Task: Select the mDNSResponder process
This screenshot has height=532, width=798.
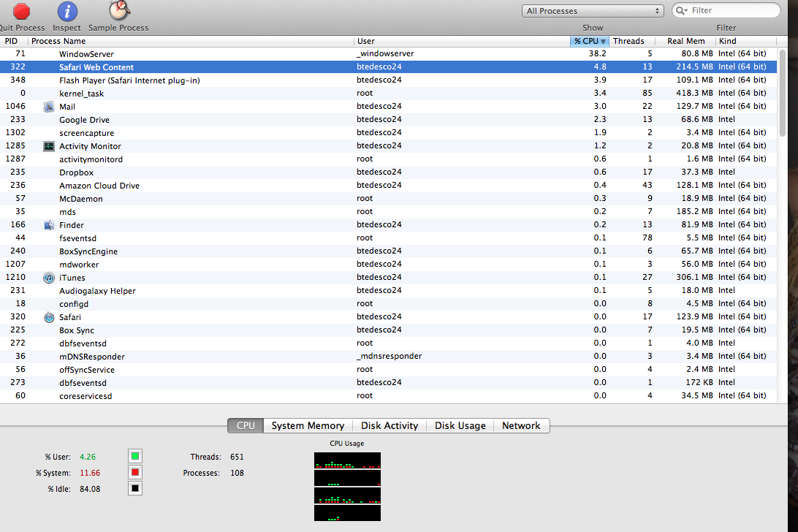Action: tap(388, 357)
